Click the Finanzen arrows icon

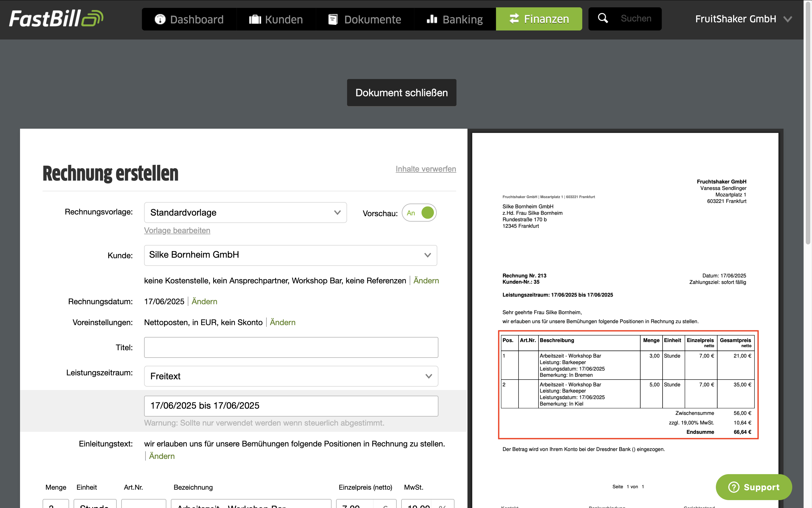[514, 18]
